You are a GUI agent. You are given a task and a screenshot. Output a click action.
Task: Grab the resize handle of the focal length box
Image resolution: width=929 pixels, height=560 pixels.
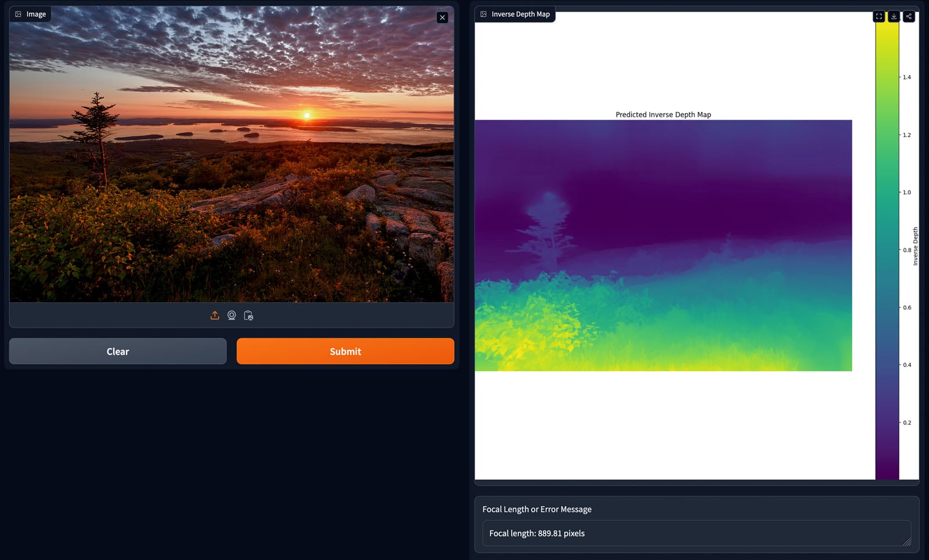pyautogui.click(x=906, y=541)
